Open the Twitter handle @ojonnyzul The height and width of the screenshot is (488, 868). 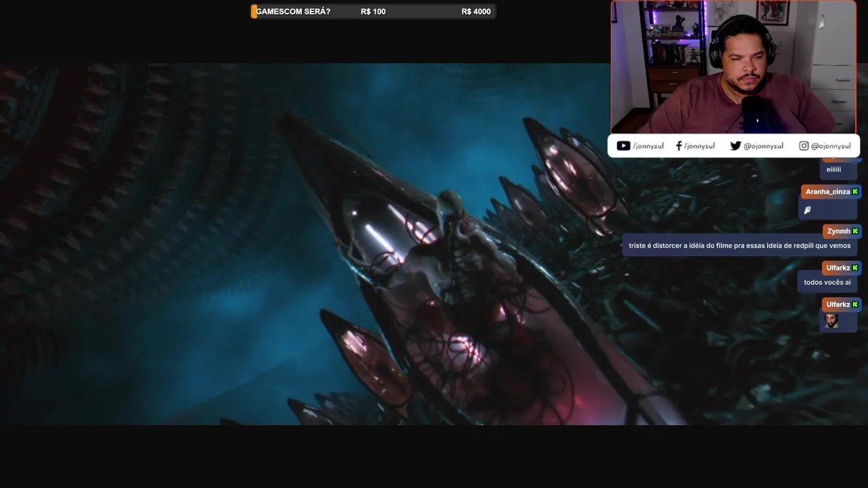(764, 146)
